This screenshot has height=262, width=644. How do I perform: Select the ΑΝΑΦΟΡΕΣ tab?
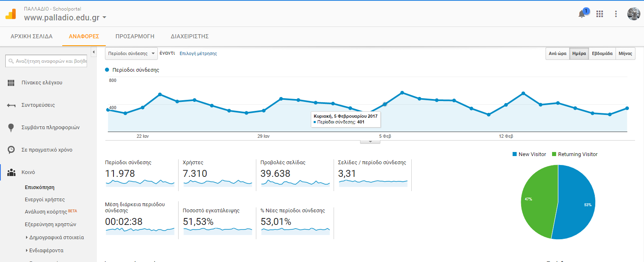click(84, 36)
